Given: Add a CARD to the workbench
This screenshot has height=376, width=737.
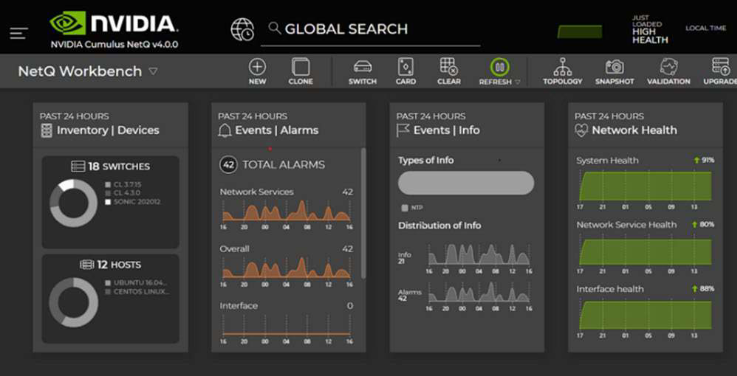Looking at the screenshot, I should tap(406, 71).
